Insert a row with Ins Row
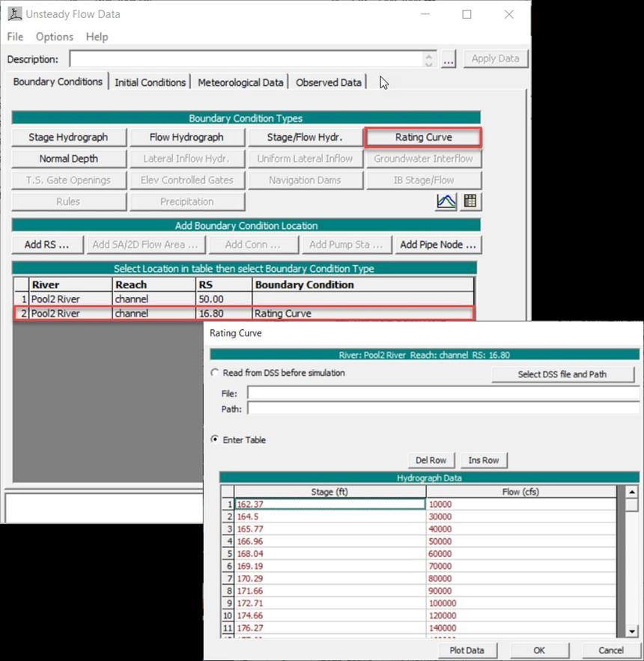The width and height of the screenshot is (644, 661). coord(484,460)
